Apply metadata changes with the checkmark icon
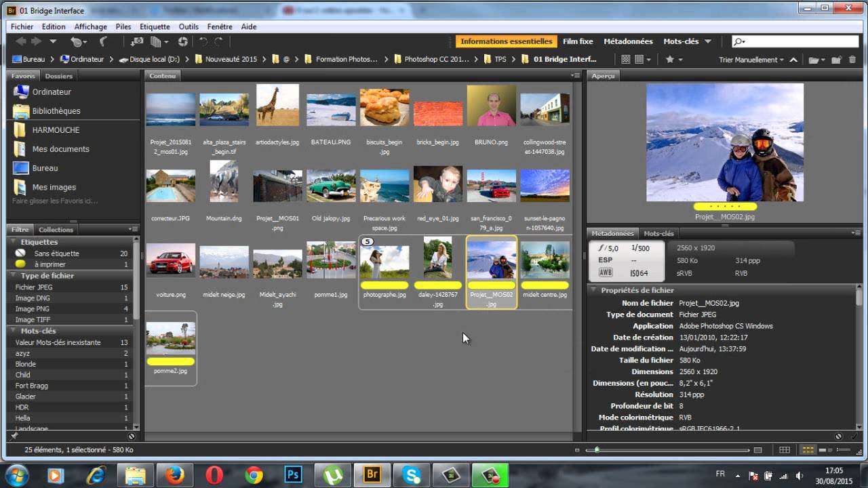Viewport: 868px width, 488px height. 853,436
